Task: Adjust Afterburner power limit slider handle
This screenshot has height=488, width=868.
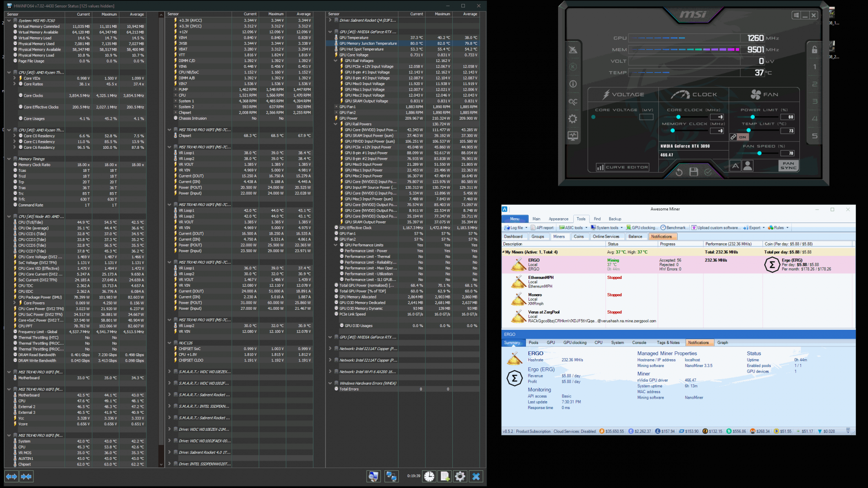Action: pos(753,117)
